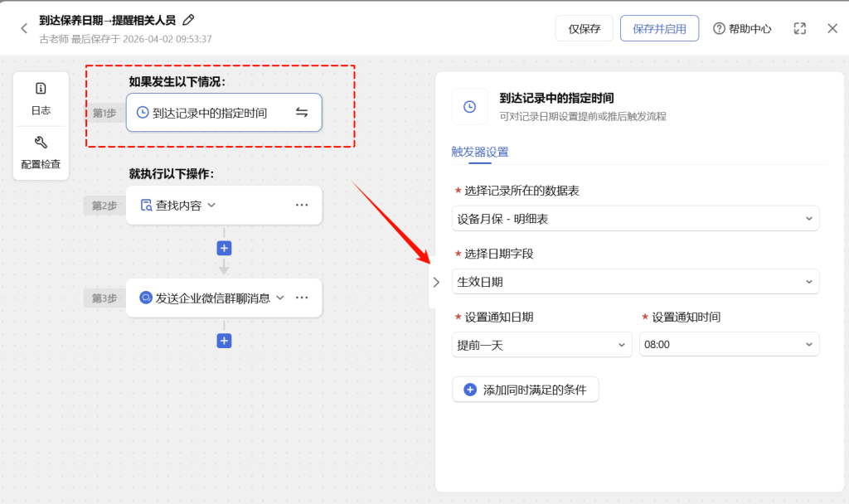
Task: Select the clock icon in trigger card
Action: (143, 113)
